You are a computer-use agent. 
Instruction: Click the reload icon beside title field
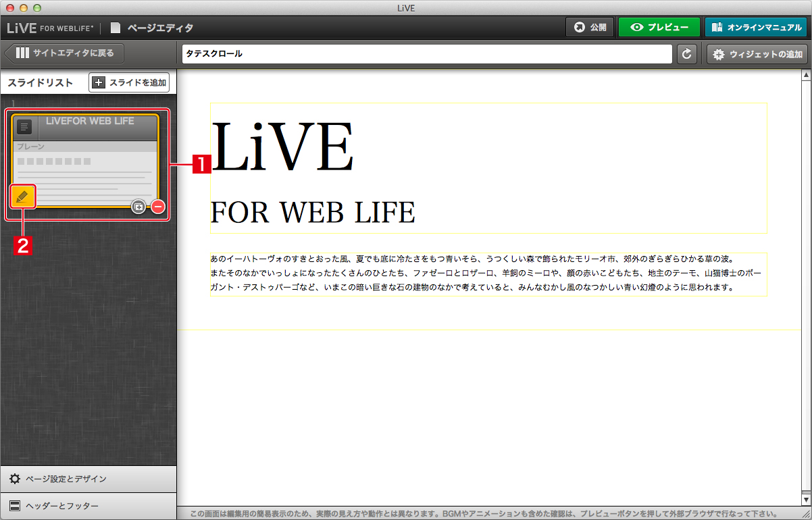(687, 54)
